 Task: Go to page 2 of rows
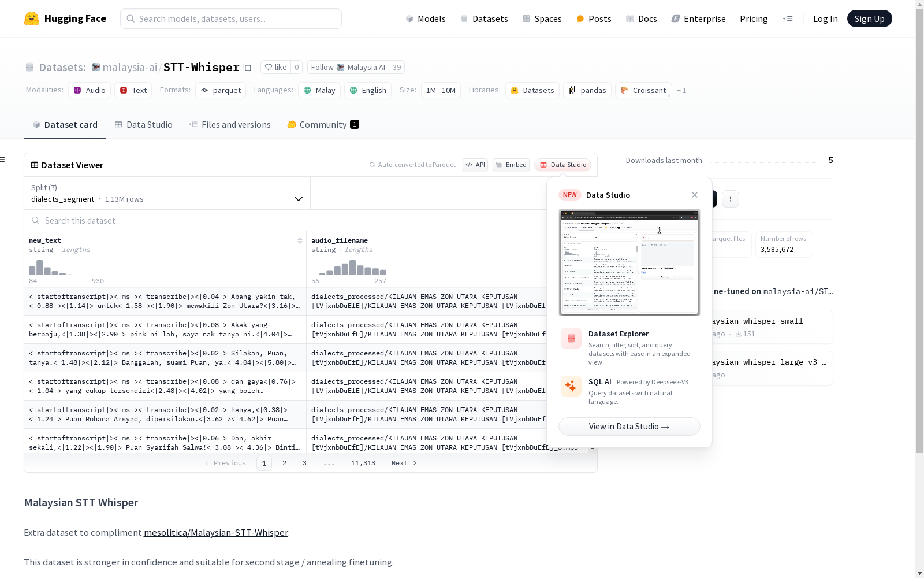(284, 463)
